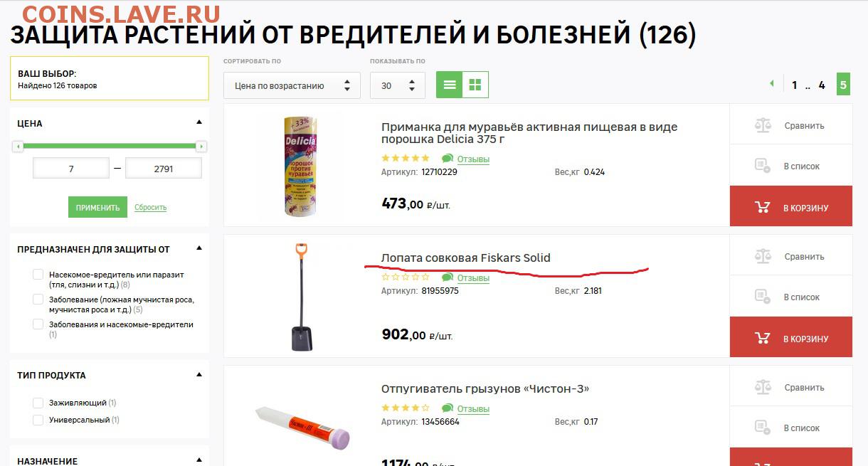Go to results page 4

coord(822,85)
